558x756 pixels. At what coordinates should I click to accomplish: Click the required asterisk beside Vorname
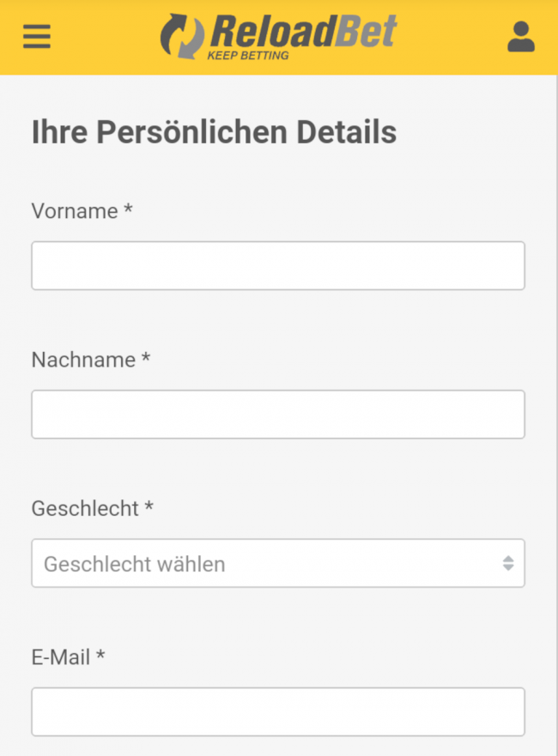coord(128,209)
